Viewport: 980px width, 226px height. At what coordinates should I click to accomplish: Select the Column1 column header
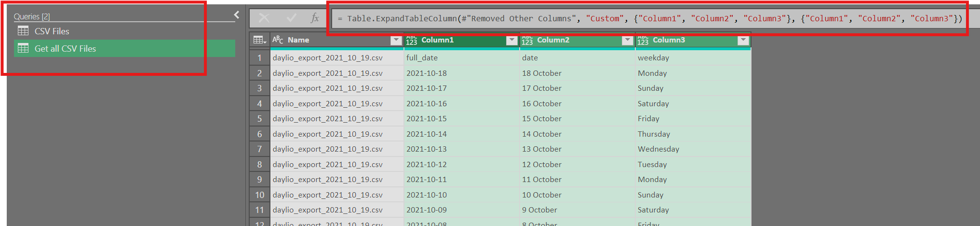(x=462, y=40)
